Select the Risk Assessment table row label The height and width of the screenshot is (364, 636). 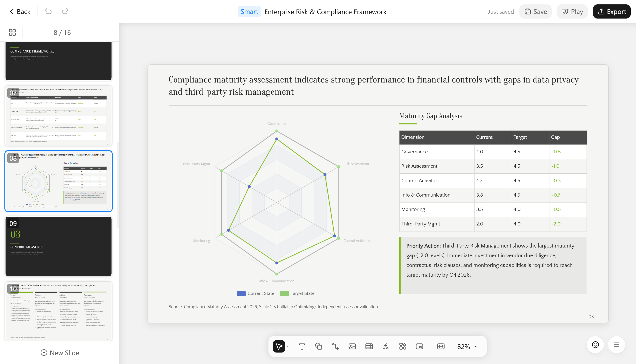[419, 166]
